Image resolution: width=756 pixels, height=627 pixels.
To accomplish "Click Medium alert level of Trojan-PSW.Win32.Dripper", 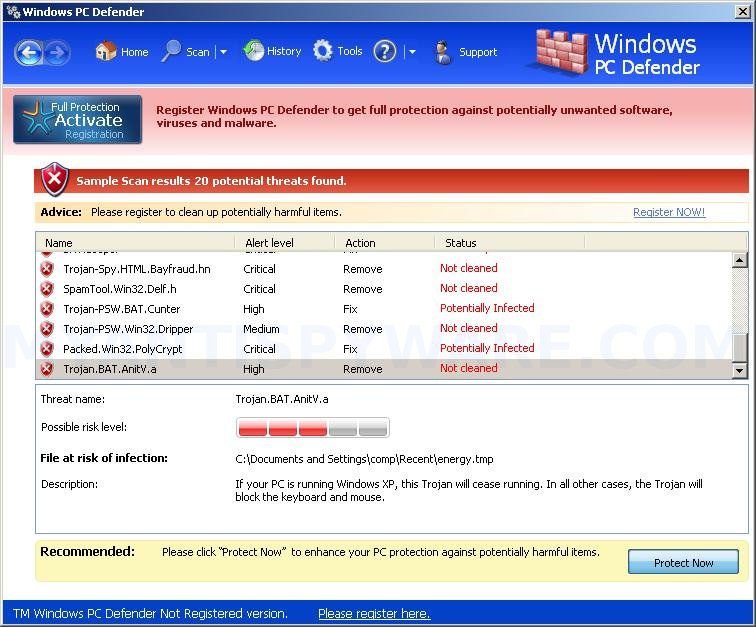I will click(x=261, y=329).
